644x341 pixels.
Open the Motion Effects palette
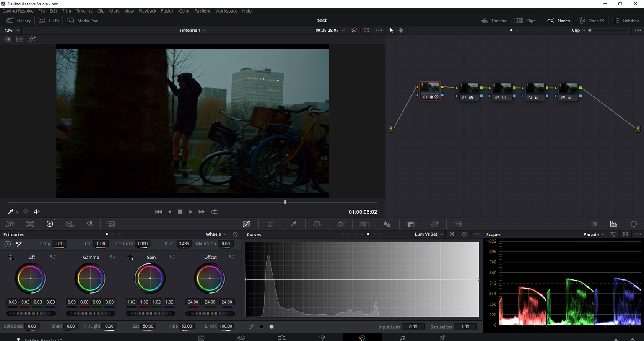(x=111, y=224)
